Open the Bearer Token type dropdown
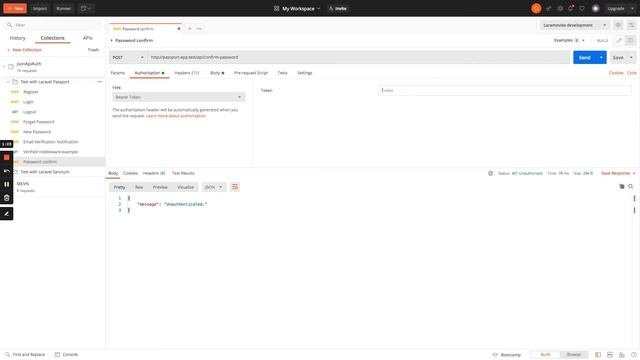The height and width of the screenshot is (360, 640). 179,97
